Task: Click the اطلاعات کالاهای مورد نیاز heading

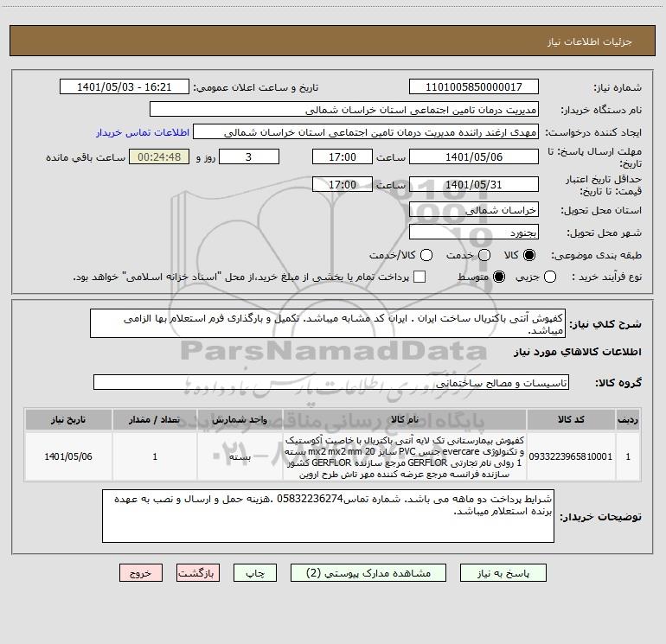Action: pos(578,352)
